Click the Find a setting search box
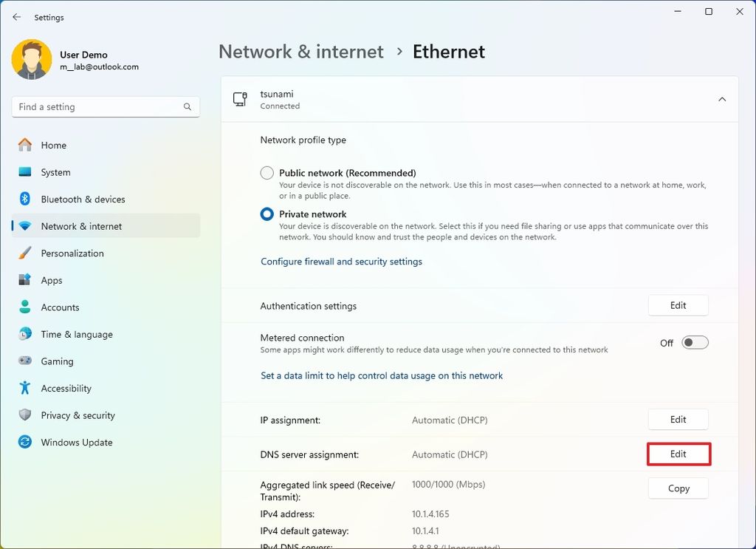Image resolution: width=756 pixels, height=549 pixels. tap(105, 106)
